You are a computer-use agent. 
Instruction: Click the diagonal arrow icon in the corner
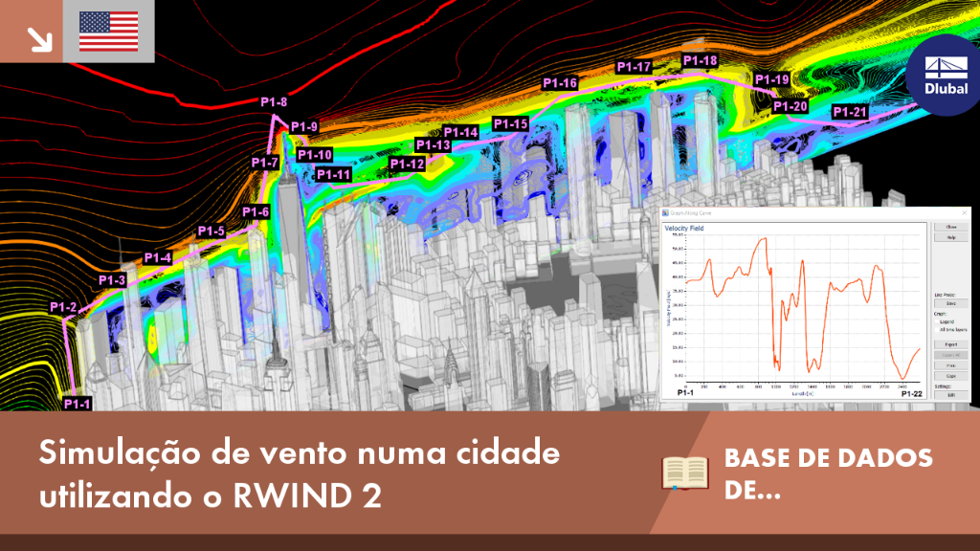point(39,39)
